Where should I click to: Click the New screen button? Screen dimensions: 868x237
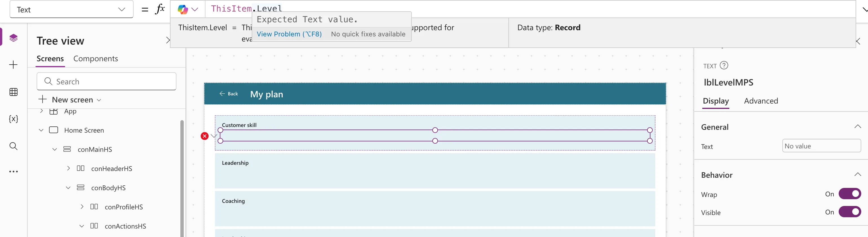(x=70, y=100)
